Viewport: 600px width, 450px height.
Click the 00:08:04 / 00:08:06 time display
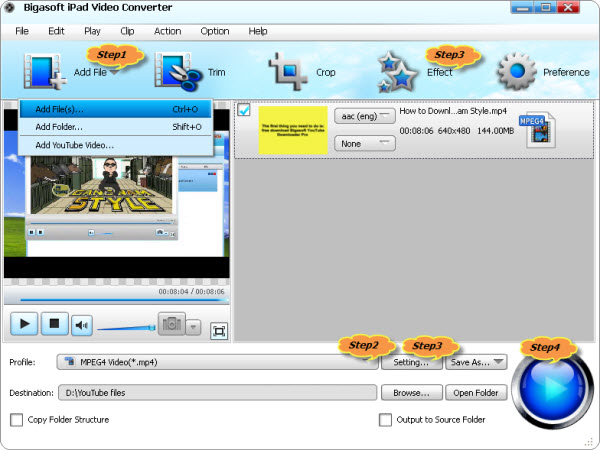[x=191, y=292]
